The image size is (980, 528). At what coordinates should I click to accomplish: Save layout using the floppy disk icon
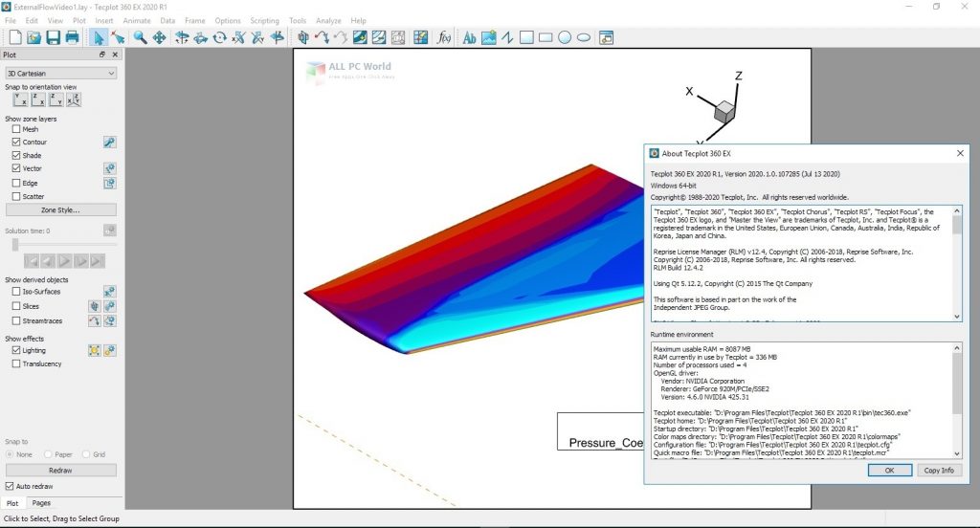coord(54,37)
